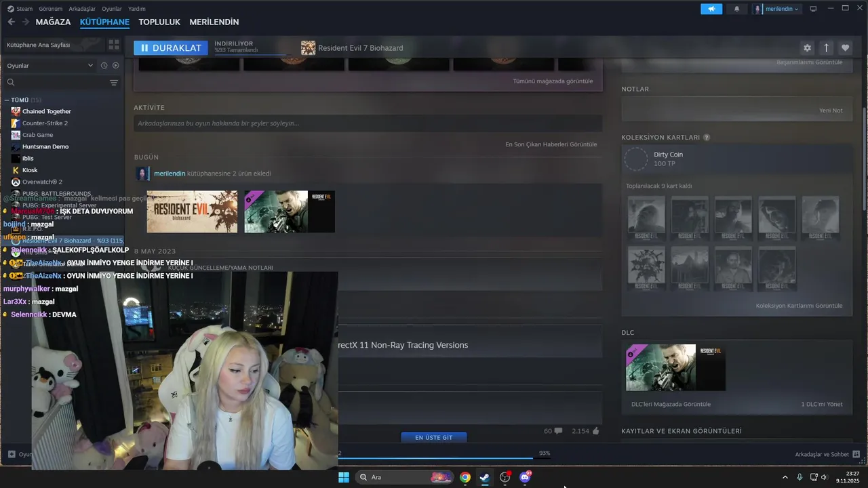Click the megaphone announcements icon

click(x=711, y=9)
